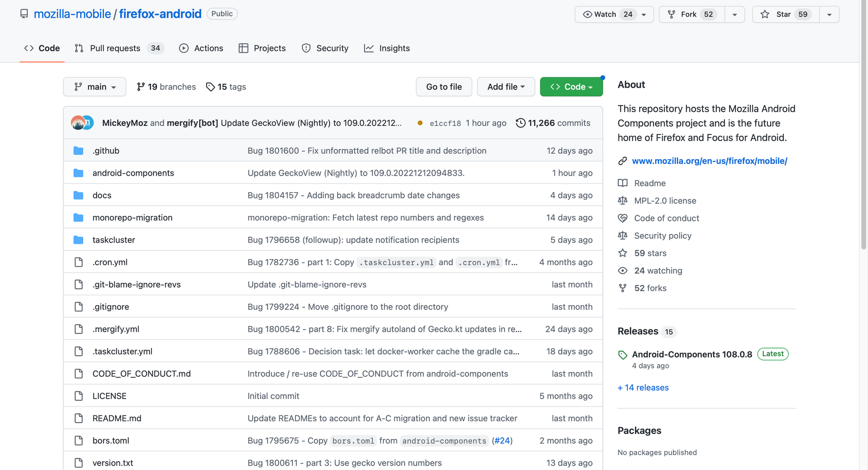Click the branches fork icon

[x=141, y=87]
